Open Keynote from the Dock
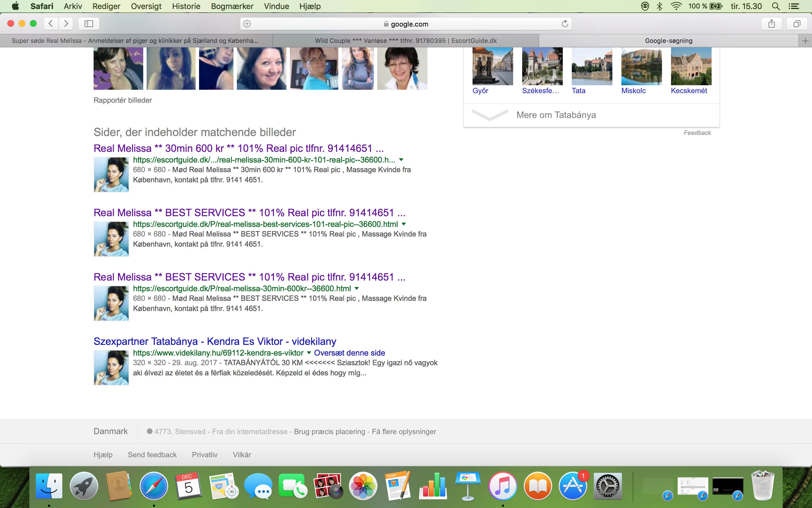Image resolution: width=812 pixels, height=508 pixels. click(468, 486)
